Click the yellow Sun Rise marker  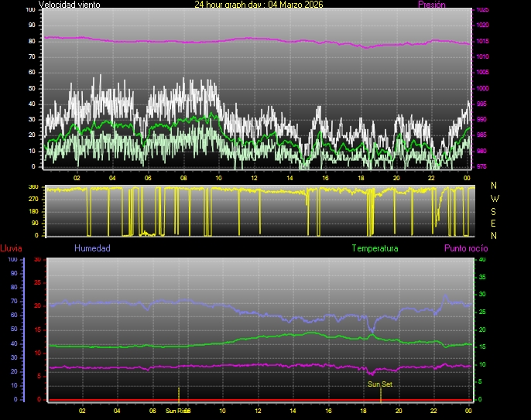[x=179, y=393]
